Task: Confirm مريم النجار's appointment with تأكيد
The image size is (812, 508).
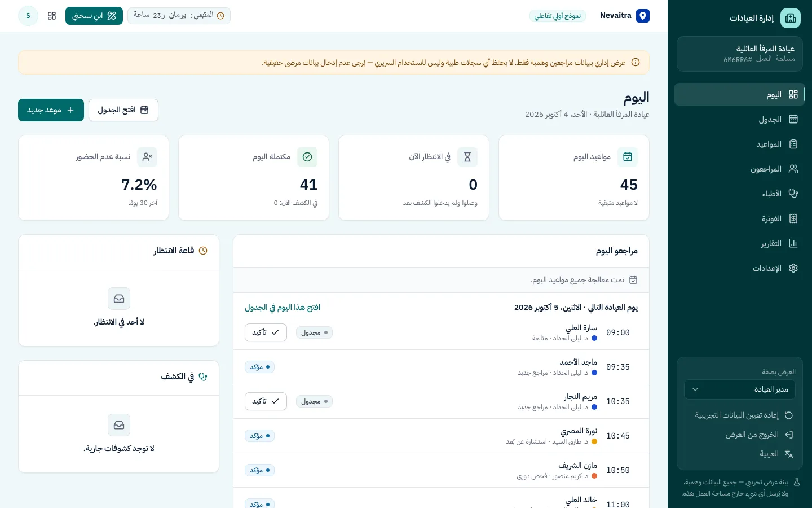Action: pyautogui.click(x=266, y=401)
